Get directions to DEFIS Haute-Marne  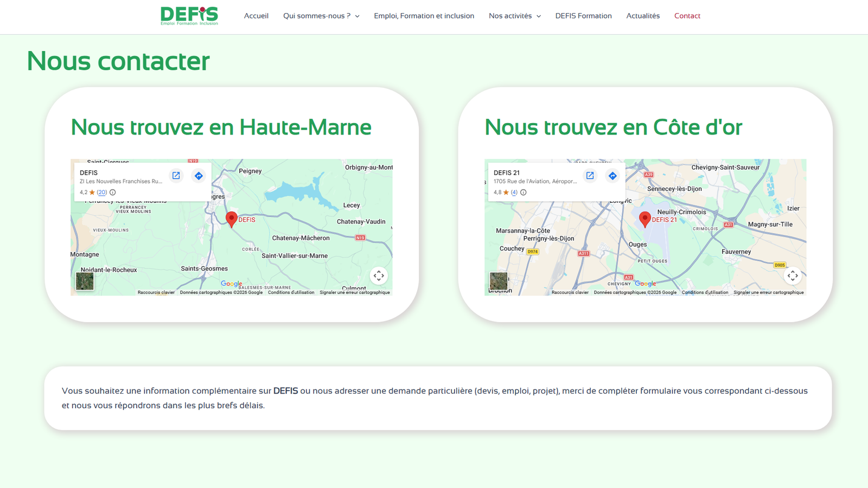[199, 176]
